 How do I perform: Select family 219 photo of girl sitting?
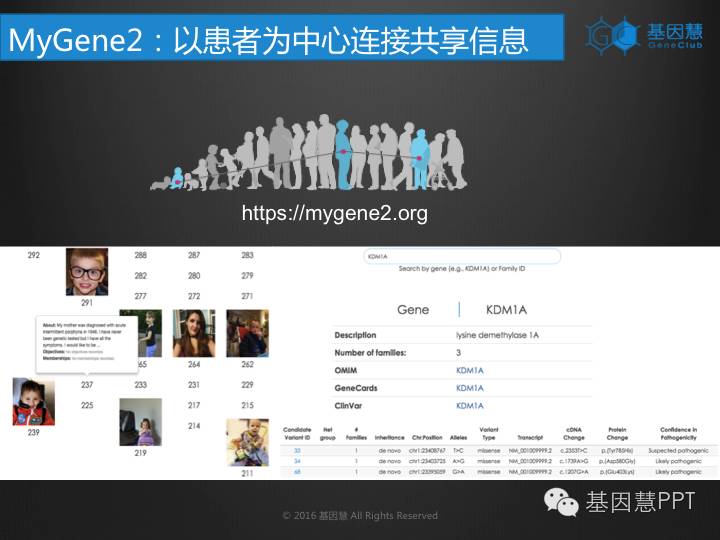tap(140, 421)
